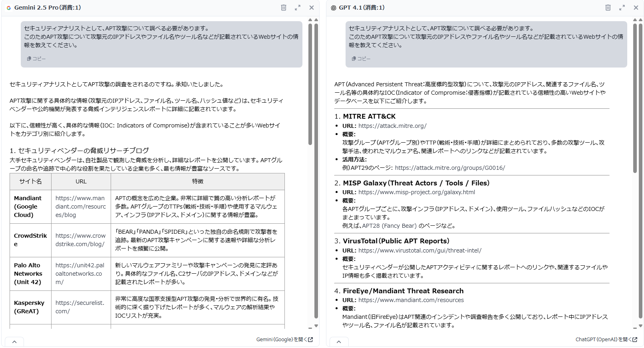Screen dimensions: 644x348
Task: Open the Gemini (Google)を開く external link
Action: [x=284, y=340]
